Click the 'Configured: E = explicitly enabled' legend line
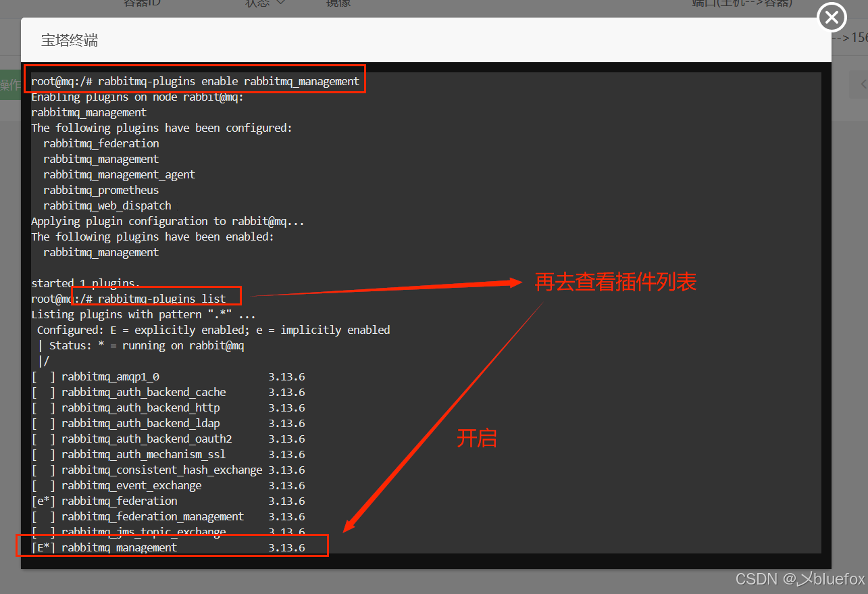 pos(213,330)
